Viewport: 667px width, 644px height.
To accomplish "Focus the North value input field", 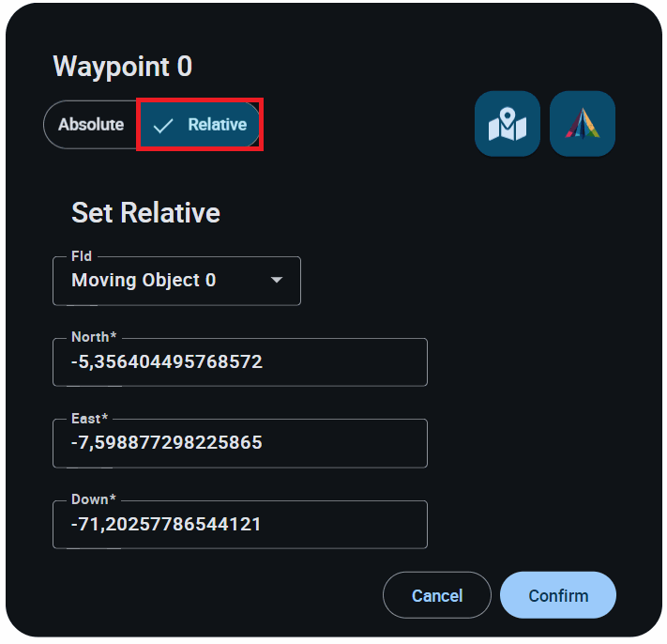I will pyautogui.click(x=239, y=362).
